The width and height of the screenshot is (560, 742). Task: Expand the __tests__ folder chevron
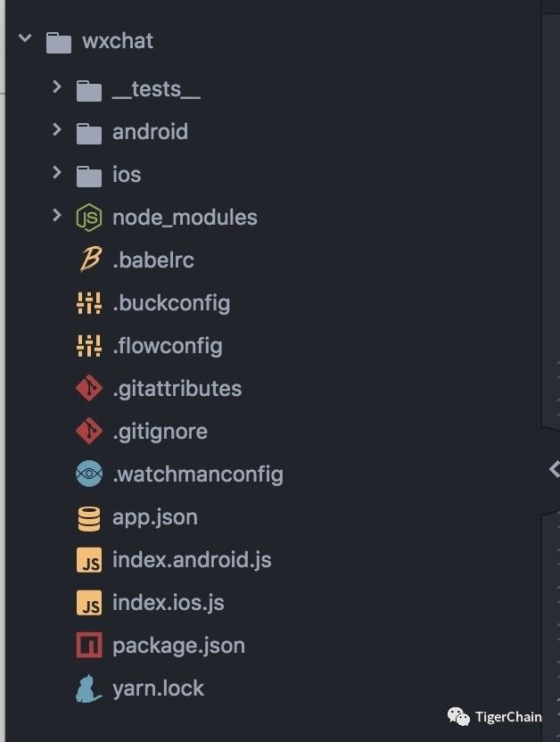pos(57,87)
